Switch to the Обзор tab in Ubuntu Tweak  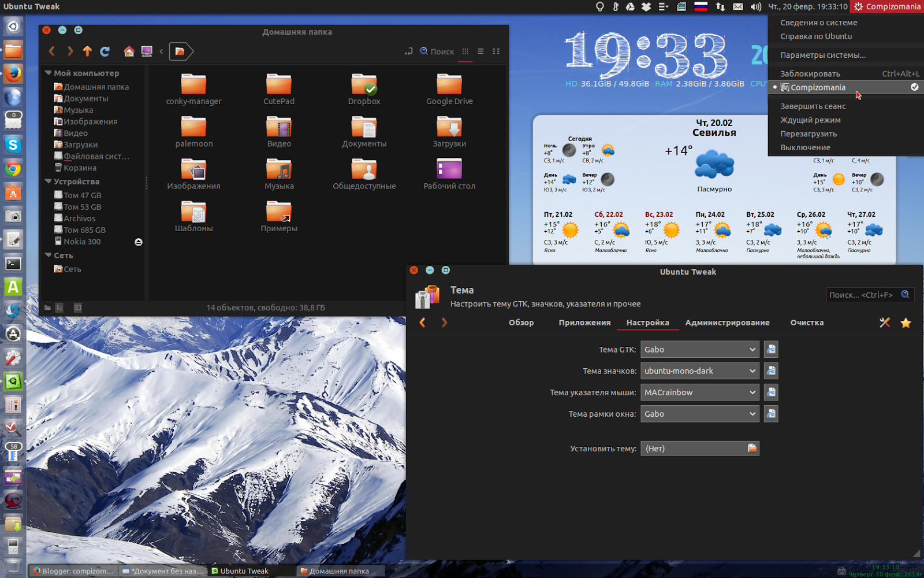(521, 323)
